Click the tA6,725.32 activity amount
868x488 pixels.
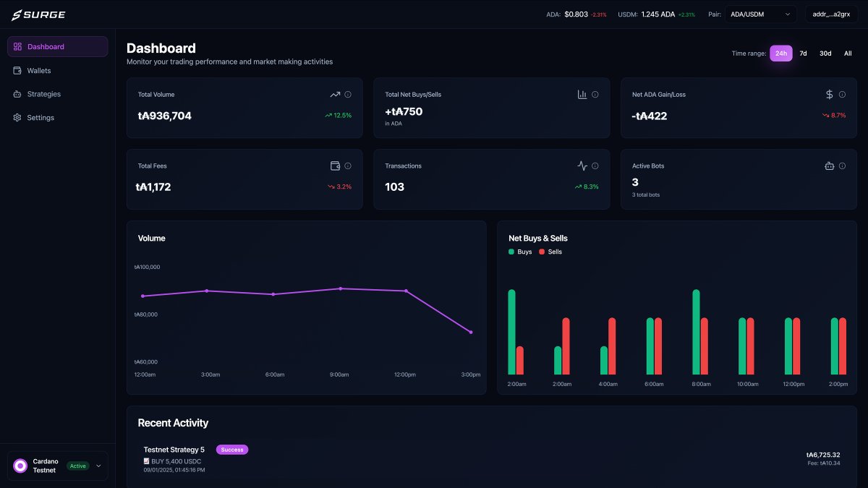(x=823, y=455)
